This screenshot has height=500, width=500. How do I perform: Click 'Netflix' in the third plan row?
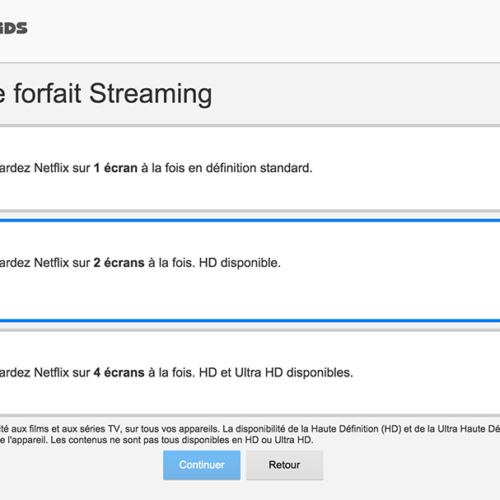tap(51, 373)
